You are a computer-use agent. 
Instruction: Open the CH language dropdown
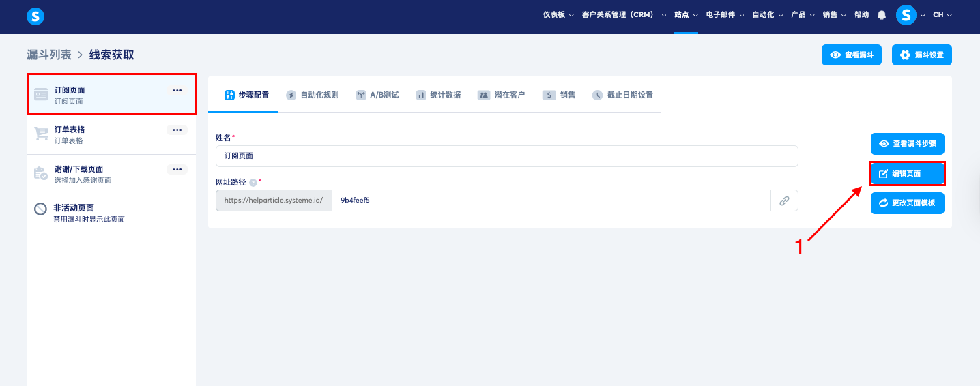click(942, 15)
